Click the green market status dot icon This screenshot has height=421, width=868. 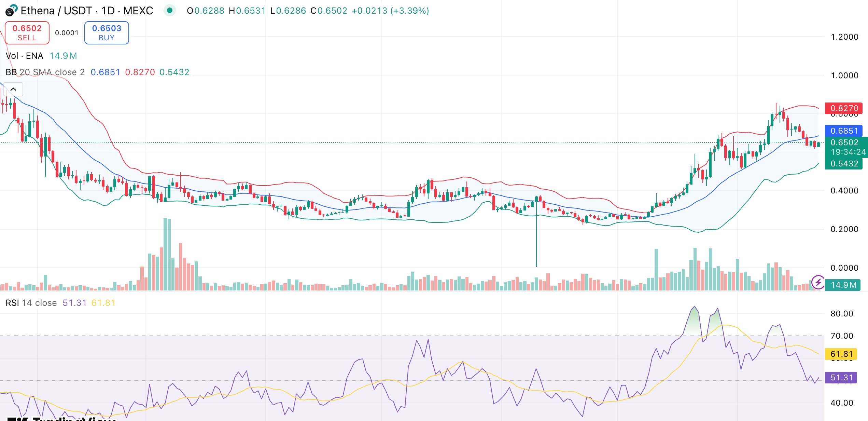pos(170,11)
